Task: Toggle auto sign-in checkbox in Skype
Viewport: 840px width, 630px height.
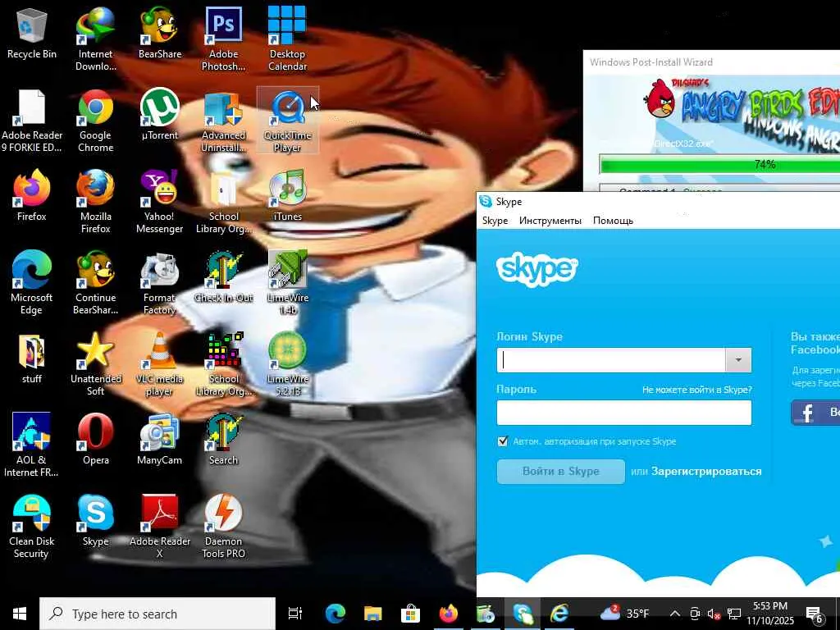Action: pyautogui.click(x=503, y=441)
